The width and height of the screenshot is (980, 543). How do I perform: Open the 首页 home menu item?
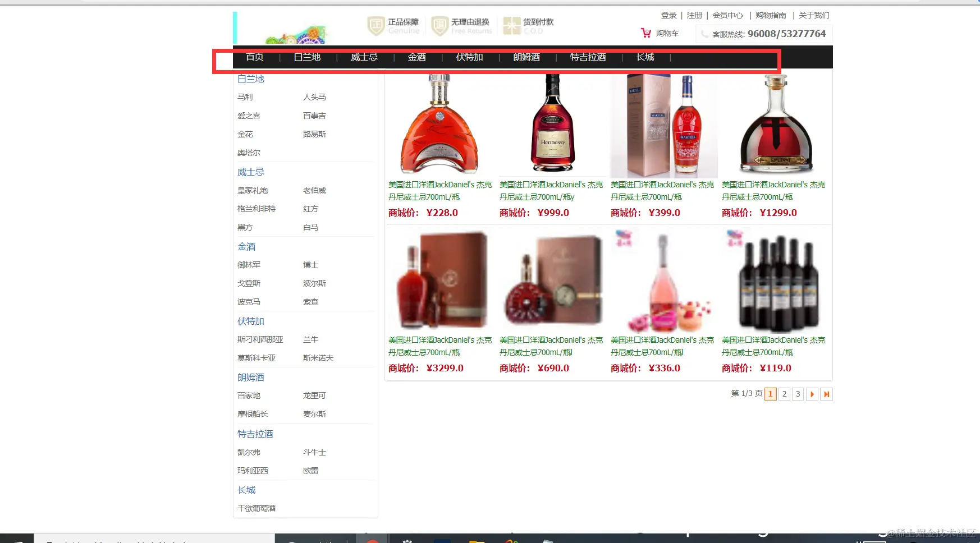255,57
